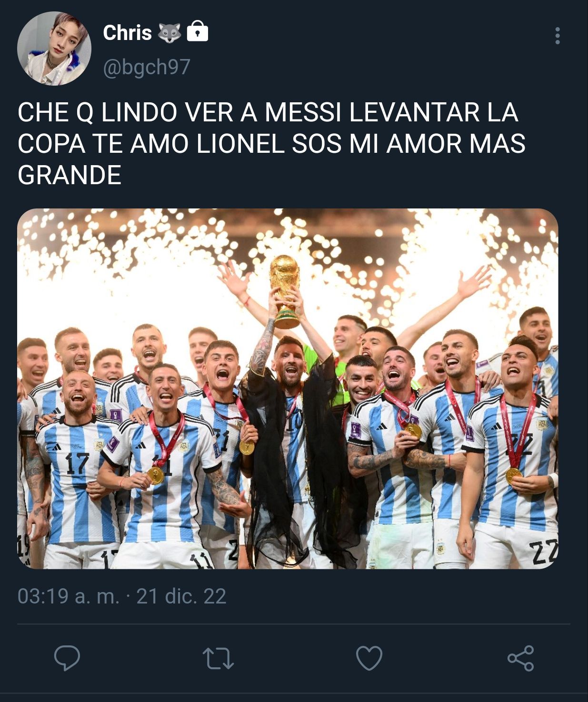This screenshot has height=702, width=588.
Task: Open the attached World Cup celebration photo
Action: [288, 388]
